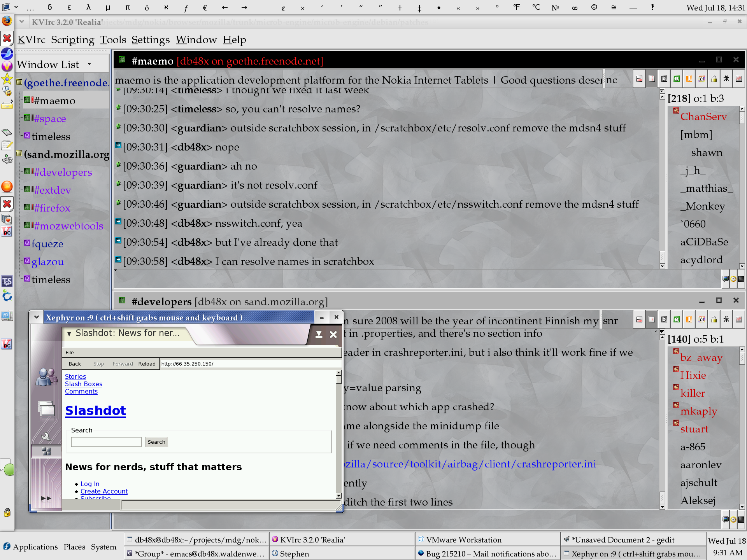This screenshot has width=747, height=560.
Task: Open the wrench tools icon in Xephyr
Action: (46, 436)
